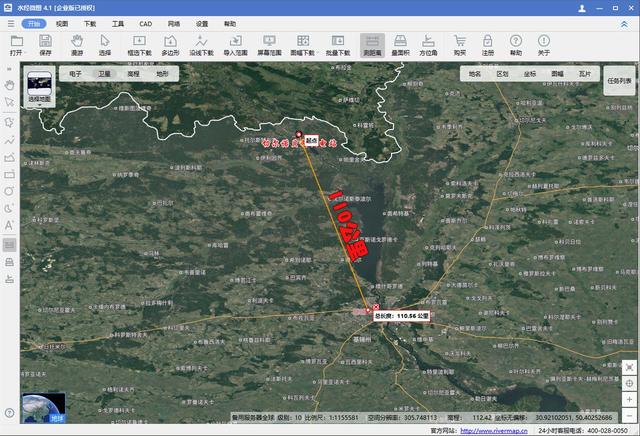Open the 任务列表 task list panel
The width and height of the screenshot is (640, 436).
[x=619, y=81]
